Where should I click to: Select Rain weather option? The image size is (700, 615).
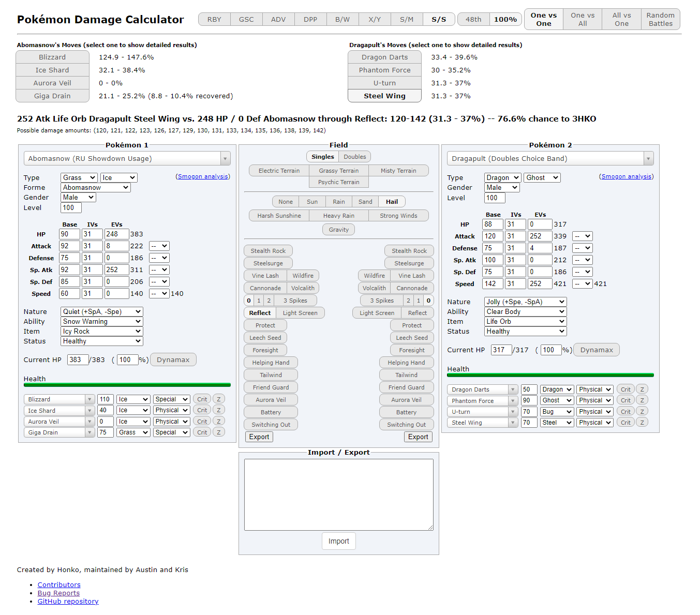coord(339,202)
